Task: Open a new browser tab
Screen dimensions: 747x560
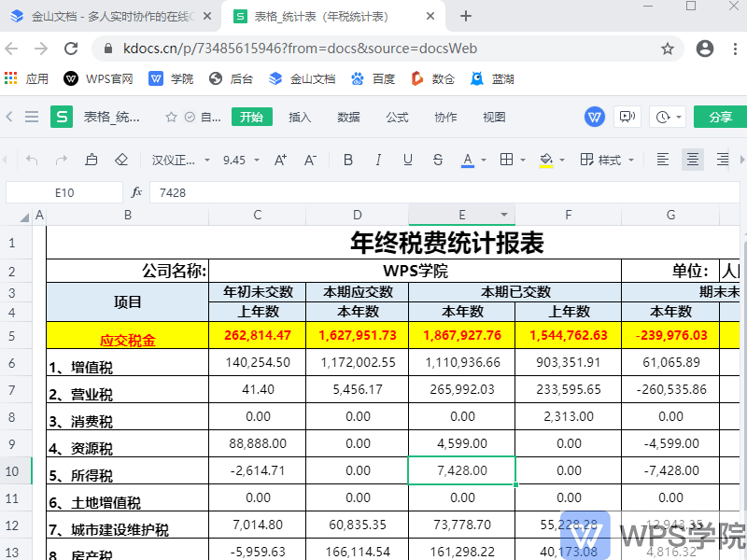Action: pyautogui.click(x=465, y=17)
